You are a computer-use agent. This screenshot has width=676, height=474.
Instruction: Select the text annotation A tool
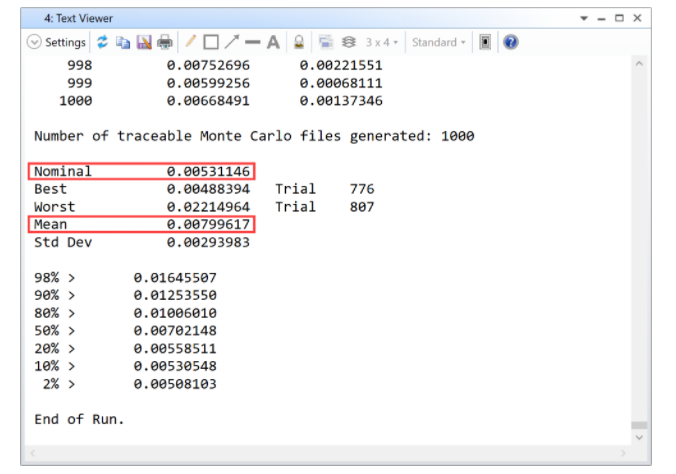click(x=273, y=42)
